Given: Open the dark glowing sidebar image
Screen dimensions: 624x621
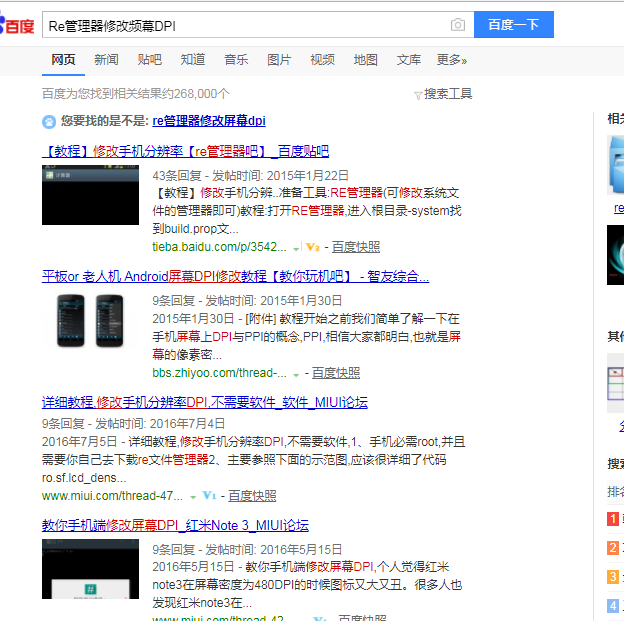Looking at the screenshot, I should [x=616, y=255].
